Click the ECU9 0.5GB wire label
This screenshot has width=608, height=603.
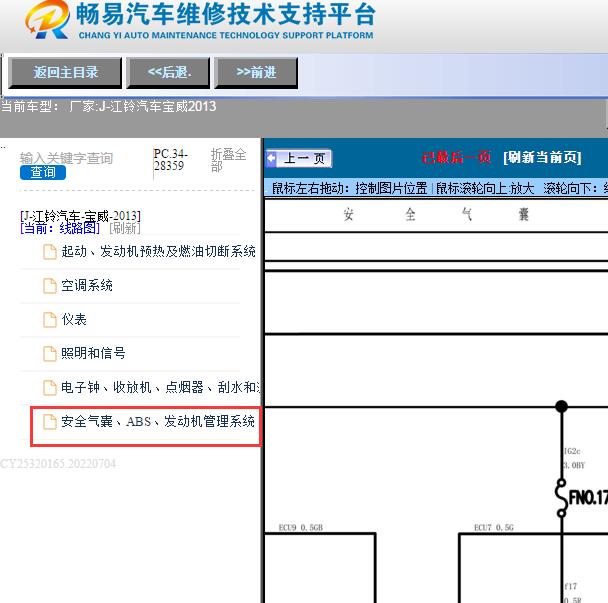click(x=301, y=527)
